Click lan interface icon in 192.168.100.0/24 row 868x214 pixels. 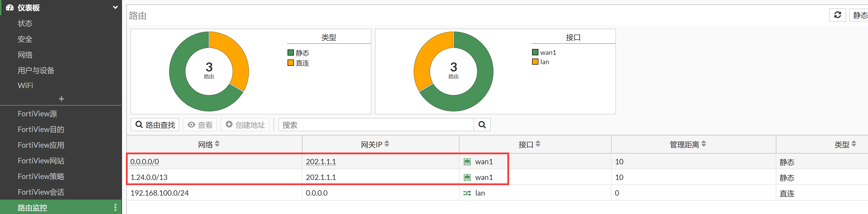tap(467, 193)
